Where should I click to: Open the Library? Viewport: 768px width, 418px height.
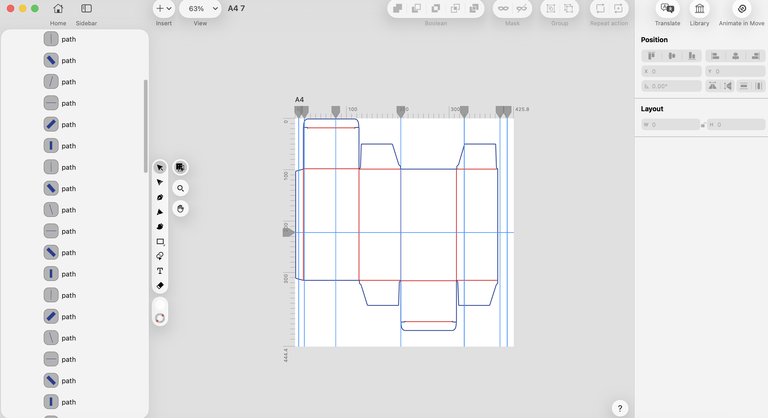pos(699,8)
